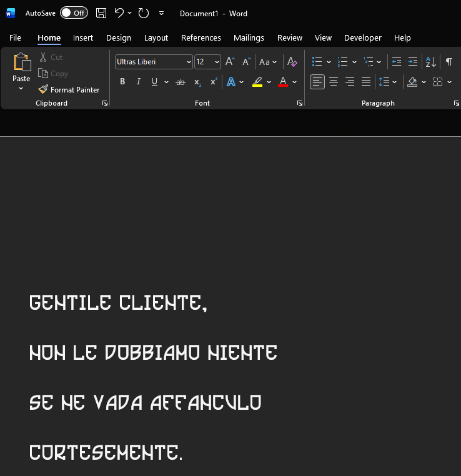Decrease paragraph indent
This screenshot has height=476, width=461.
pos(397,62)
